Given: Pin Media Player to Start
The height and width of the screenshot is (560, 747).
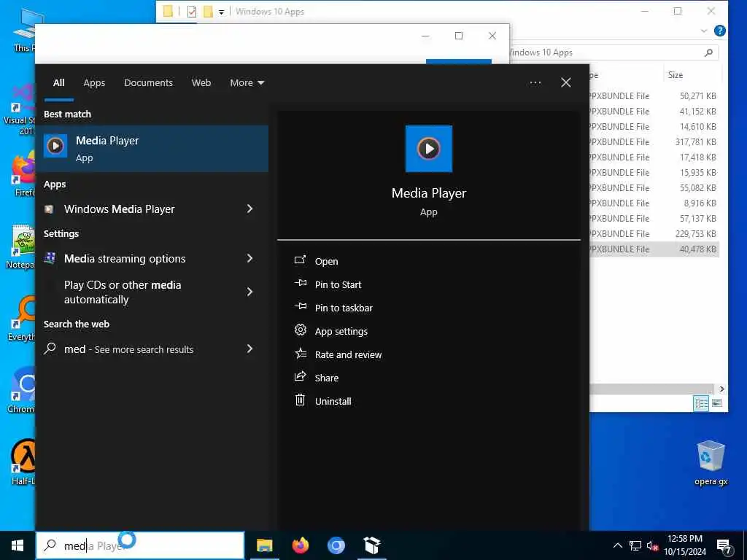Looking at the screenshot, I should coord(338,285).
